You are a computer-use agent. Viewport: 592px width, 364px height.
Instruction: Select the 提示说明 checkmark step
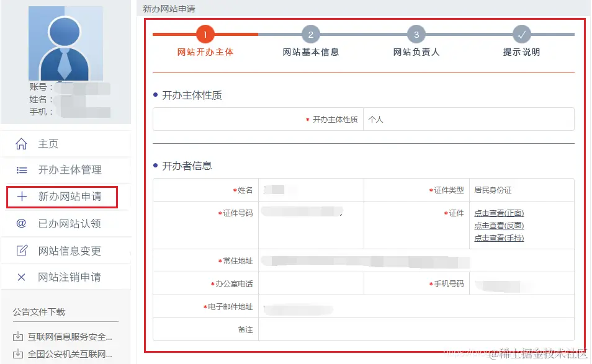[522, 34]
